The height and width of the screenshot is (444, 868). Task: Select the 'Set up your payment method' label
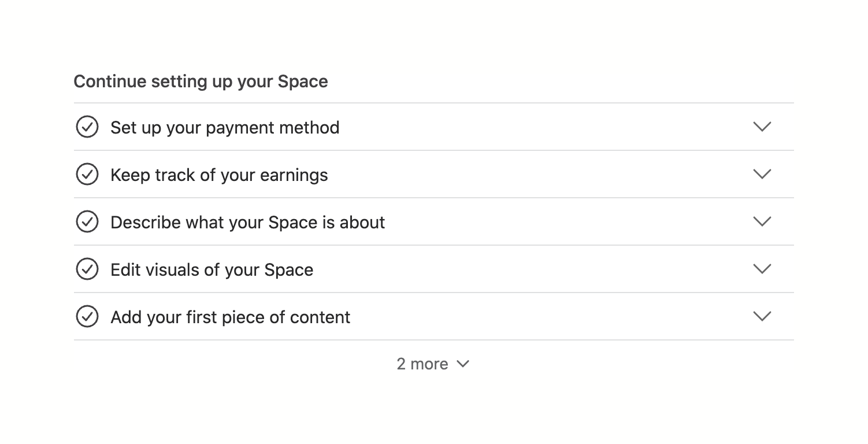[x=225, y=128]
